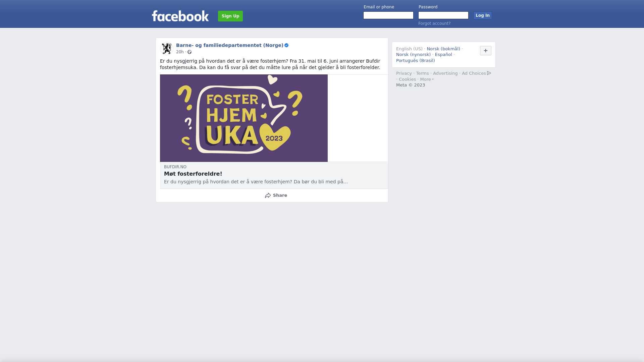The width and height of the screenshot is (644, 362).
Task: Click the Sign Up button
Action: click(x=230, y=16)
